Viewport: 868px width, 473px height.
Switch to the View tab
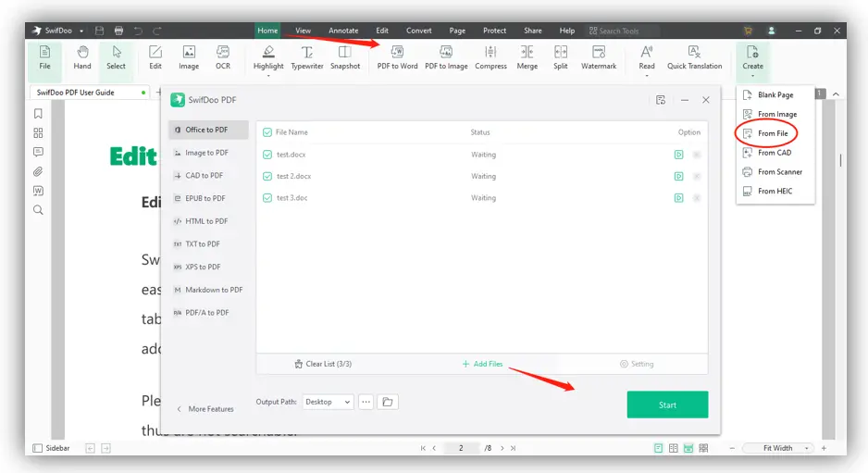click(303, 31)
